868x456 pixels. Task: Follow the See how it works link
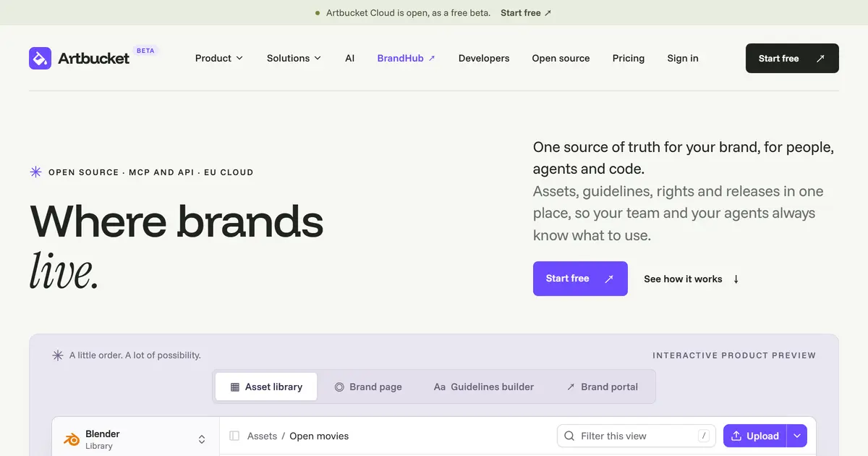692,279
